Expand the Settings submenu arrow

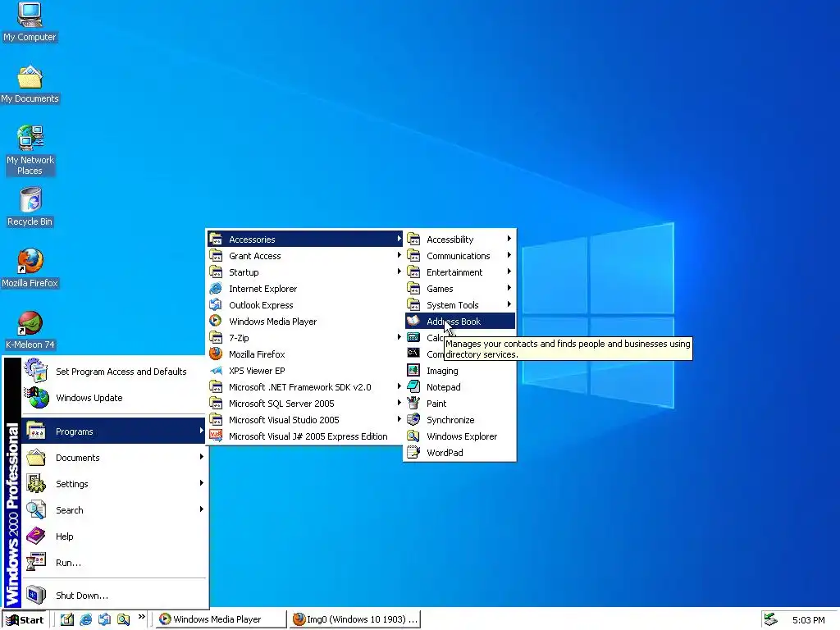pyautogui.click(x=202, y=483)
